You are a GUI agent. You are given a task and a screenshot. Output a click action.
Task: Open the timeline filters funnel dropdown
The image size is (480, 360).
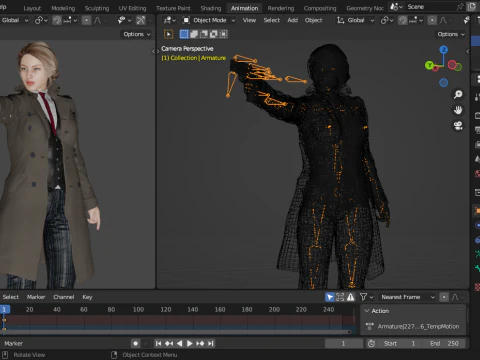pos(366,297)
